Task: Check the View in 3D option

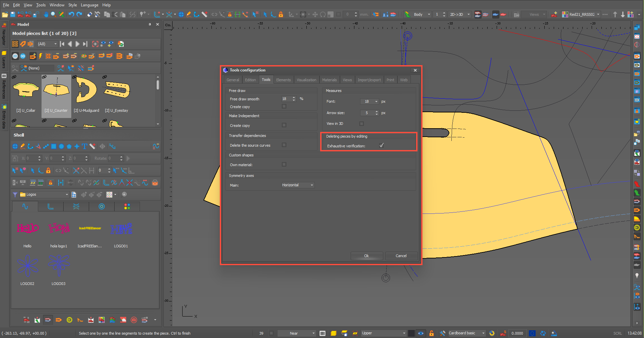Action: [361, 124]
